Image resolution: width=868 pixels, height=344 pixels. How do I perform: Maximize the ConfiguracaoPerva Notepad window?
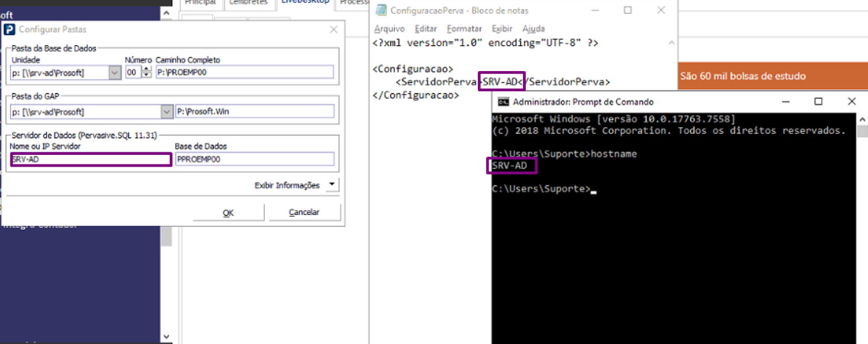click(628, 10)
